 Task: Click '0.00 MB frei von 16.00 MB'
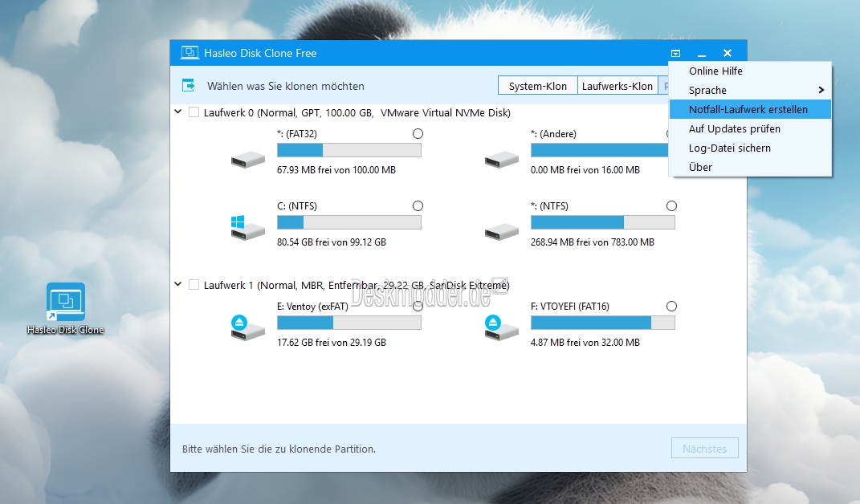pyautogui.click(x=585, y=170)
